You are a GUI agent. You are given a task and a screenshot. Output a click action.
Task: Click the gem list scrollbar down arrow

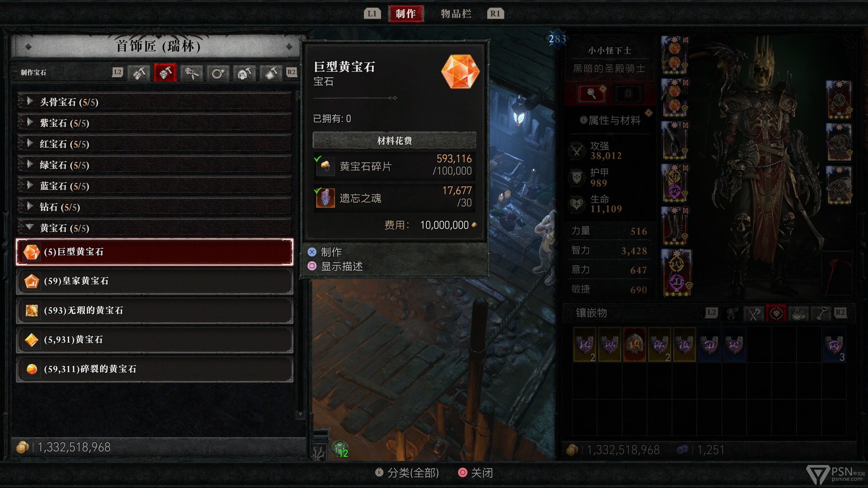(x=300, y=414)
